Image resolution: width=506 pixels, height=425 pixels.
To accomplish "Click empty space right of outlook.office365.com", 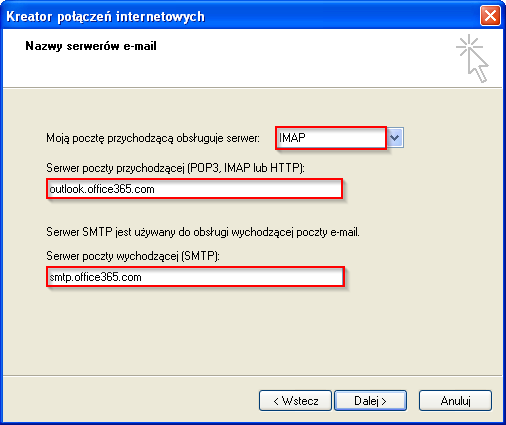I will (x=248, y=189).
